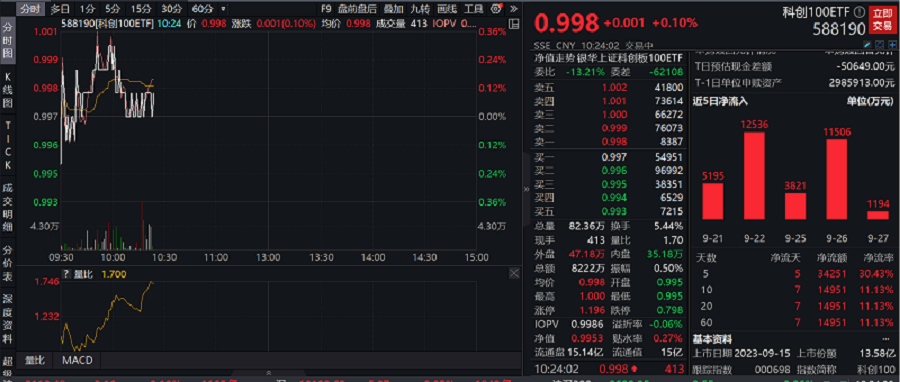
Task: Click the 叠加 overlay tool
Action: pyautogui.click(x=393, y=9)
